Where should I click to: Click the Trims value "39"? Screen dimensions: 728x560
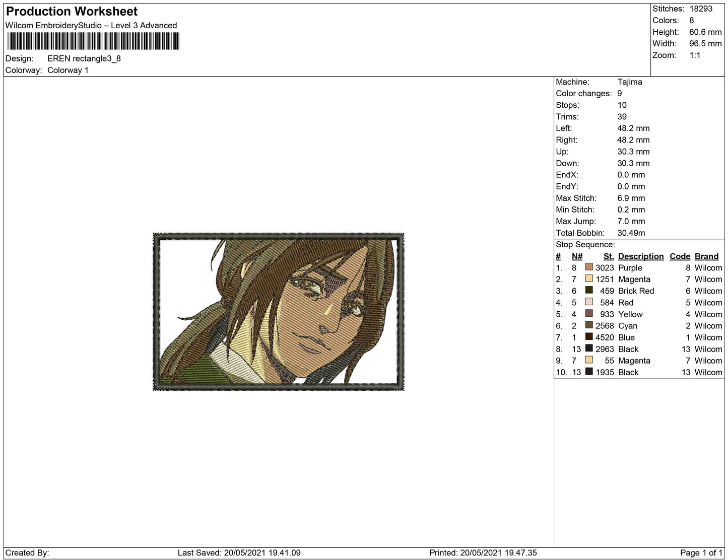622,116
